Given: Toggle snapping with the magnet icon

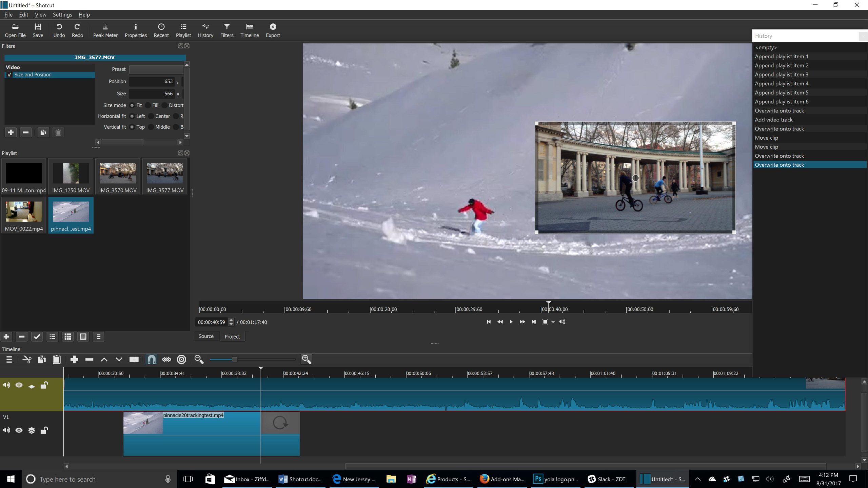Looking at the screenshot, I should tap(151, 359).
